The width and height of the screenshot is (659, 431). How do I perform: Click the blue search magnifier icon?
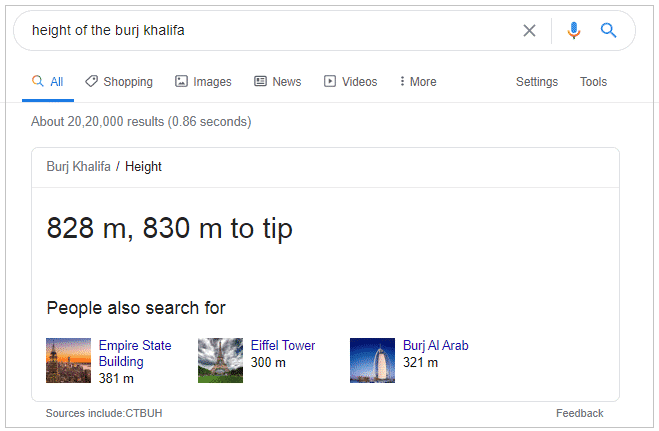click(608, 30)
